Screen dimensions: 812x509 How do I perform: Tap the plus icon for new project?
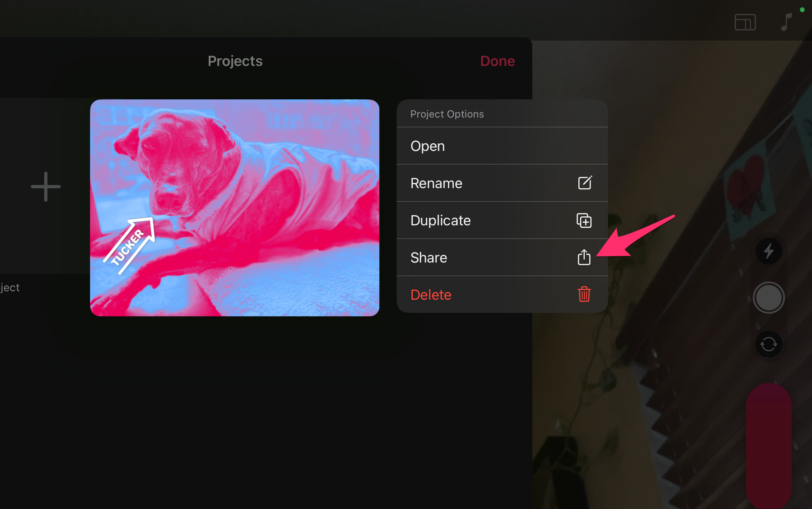tap(46, 186)
